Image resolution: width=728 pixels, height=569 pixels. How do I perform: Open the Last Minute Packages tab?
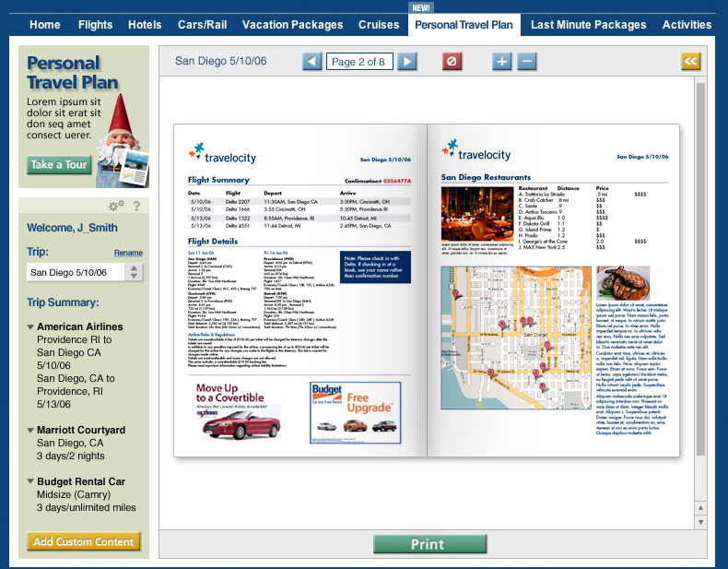(588, 25)
